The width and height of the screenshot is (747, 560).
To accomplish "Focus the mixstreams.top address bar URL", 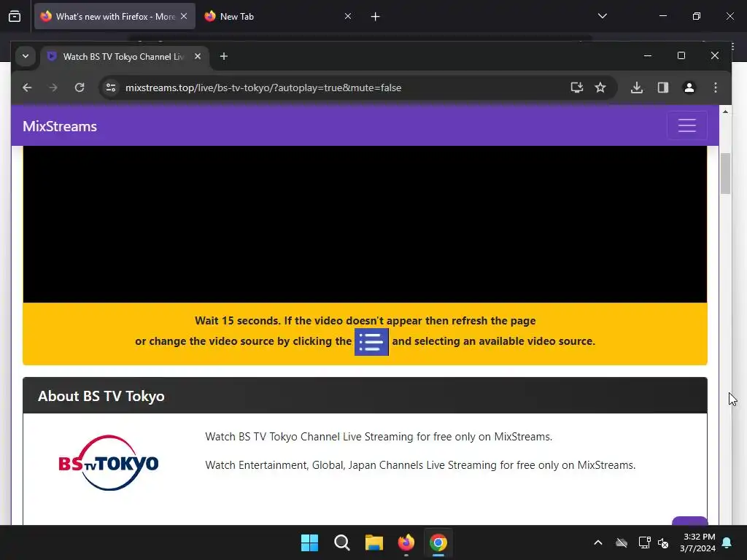I will point(263,87).
